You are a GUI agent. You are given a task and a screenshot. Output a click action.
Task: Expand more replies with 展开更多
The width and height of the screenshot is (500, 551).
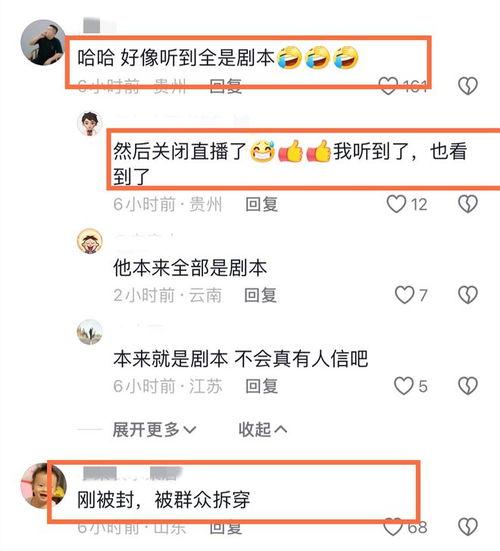coord(154,429)
